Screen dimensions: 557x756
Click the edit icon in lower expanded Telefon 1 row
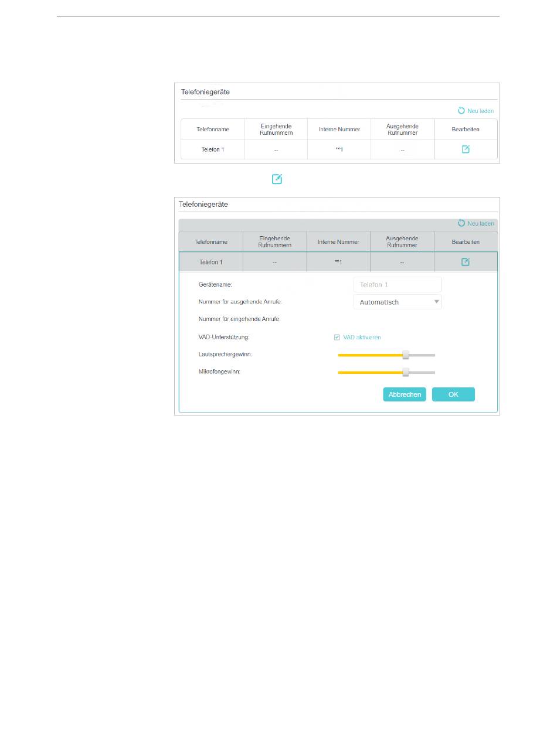click(x=466, y=262)
